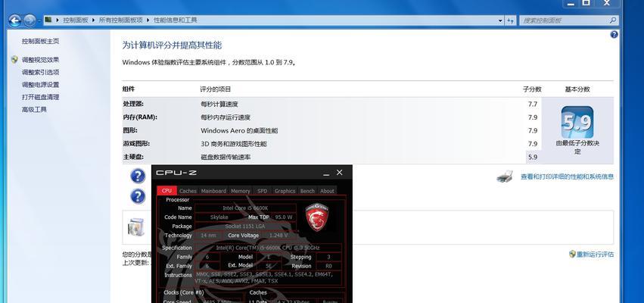Open the Bench tab in CPU-Z

coord(307,191)
